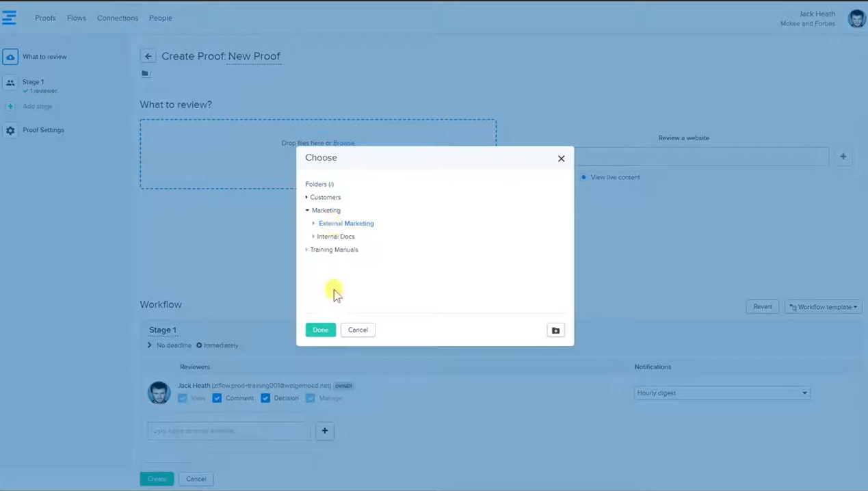Select the External Marketing folder
This screenshot has height=491, width=868.
click(346, 224)
